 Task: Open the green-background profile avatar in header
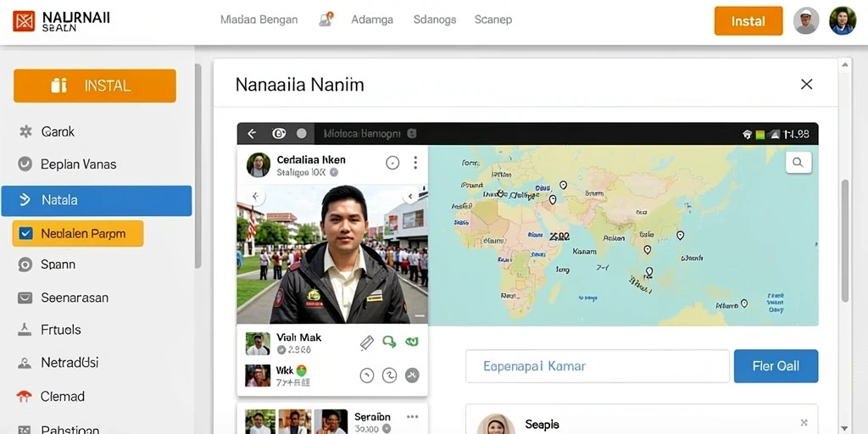pos(842,21)
